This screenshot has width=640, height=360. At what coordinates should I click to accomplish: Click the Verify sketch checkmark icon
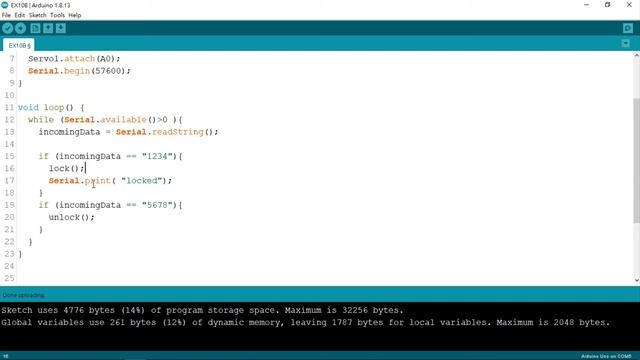(x=7, y=28)
